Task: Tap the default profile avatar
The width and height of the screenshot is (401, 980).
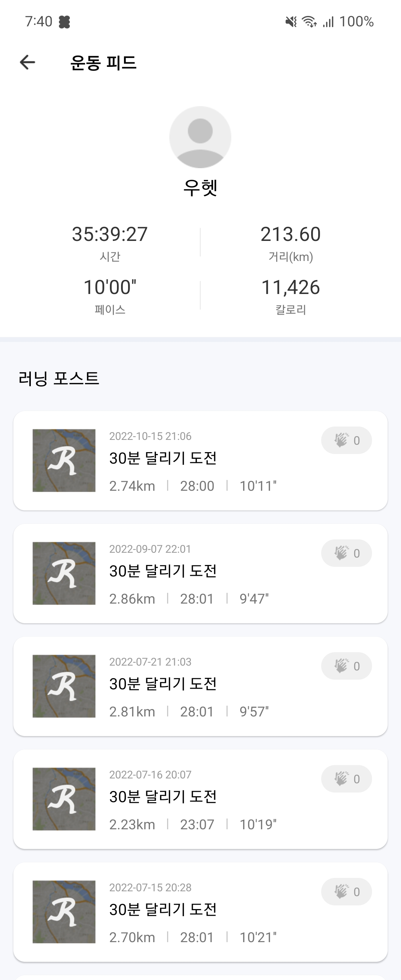Action: click(200, 137)
